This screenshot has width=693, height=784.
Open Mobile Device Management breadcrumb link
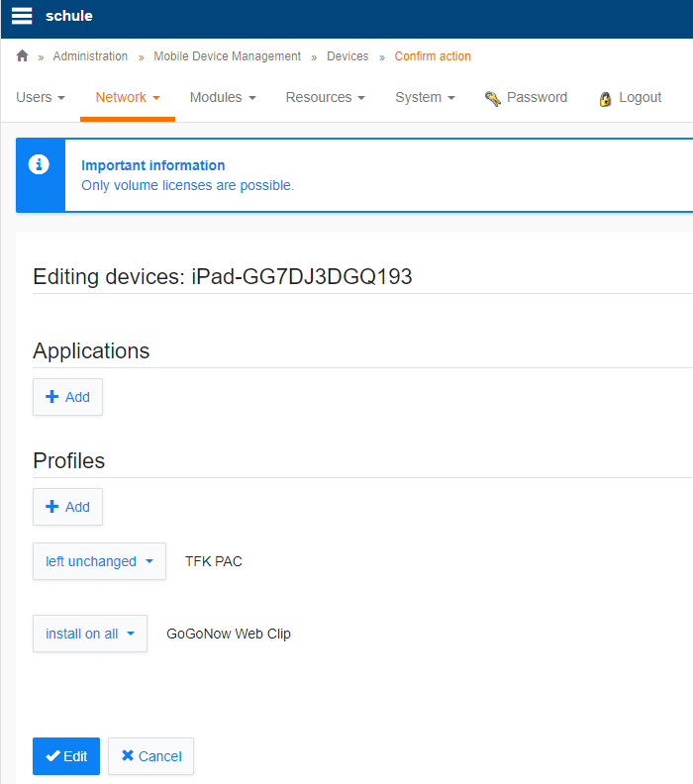[x=227, y=56]
